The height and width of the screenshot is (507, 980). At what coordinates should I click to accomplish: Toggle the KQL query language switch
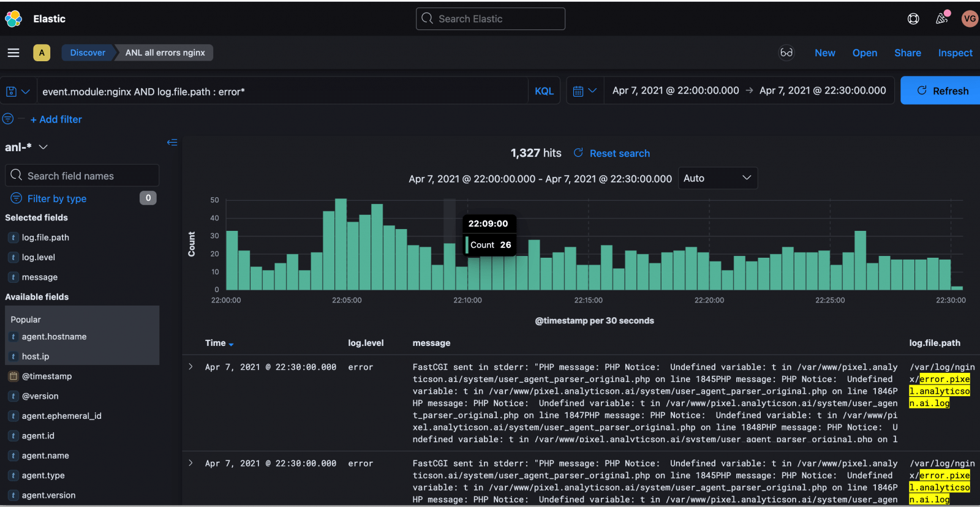tap(544, 91)
